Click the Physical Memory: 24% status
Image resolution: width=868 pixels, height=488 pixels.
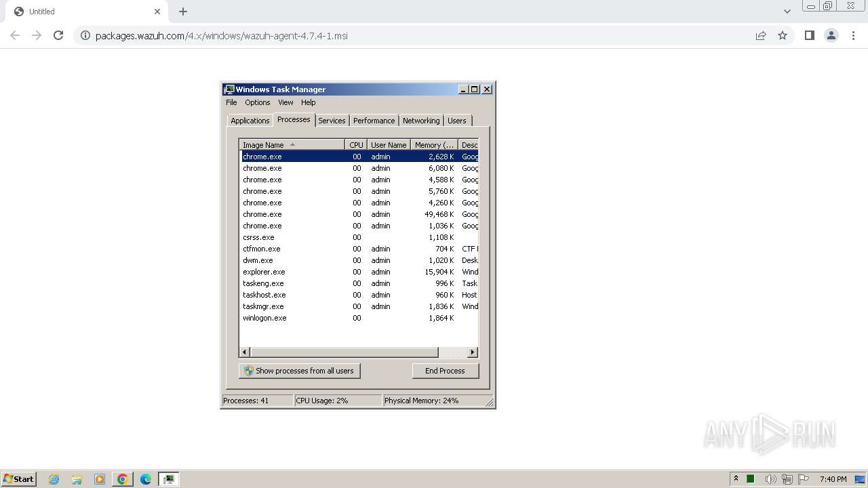point(422,401)
